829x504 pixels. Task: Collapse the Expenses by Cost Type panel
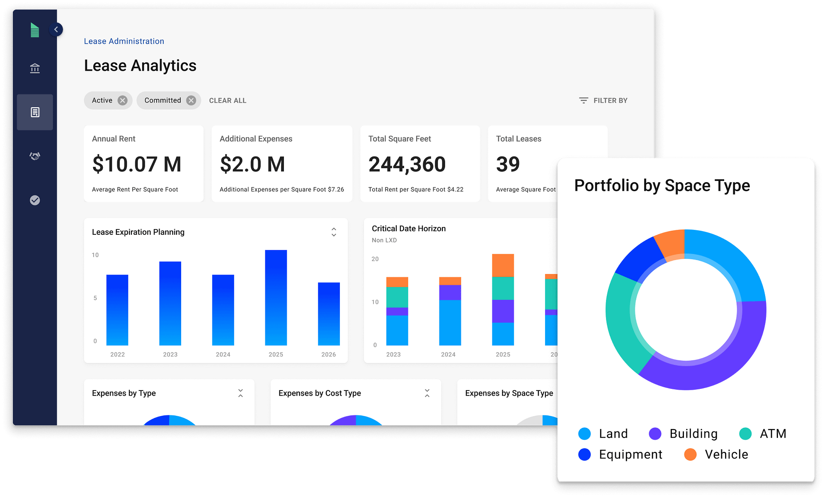(427, 393)
